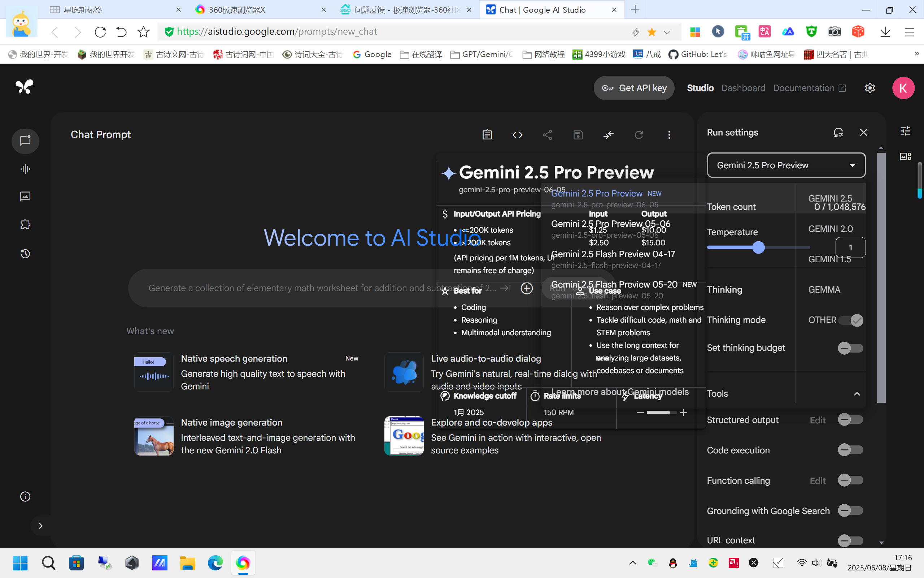Click the add media plus icon
The image size is (924, 578).
[x=527, y=288]
